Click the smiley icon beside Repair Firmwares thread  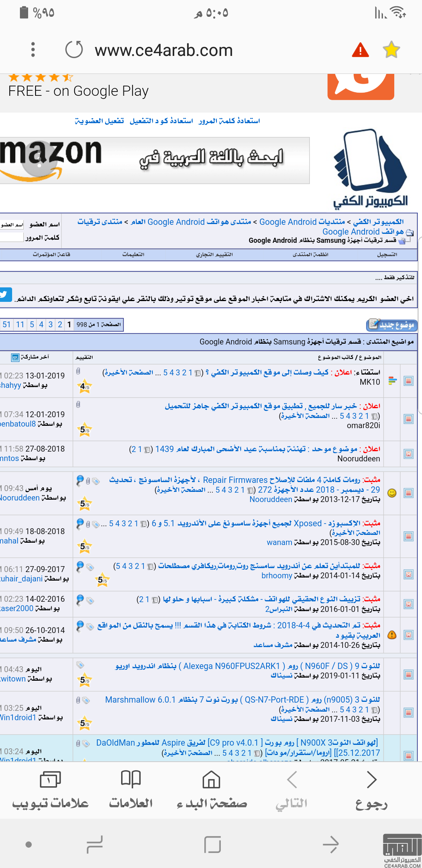(x=392, y=493)
